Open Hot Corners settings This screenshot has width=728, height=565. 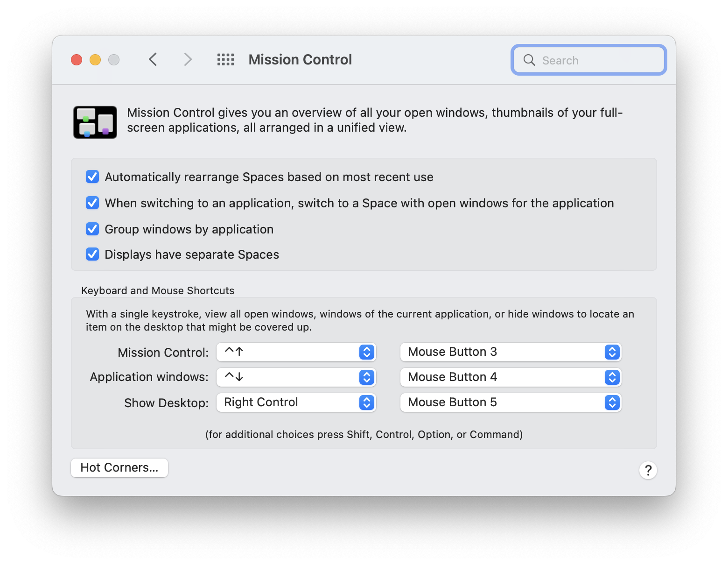119,468
